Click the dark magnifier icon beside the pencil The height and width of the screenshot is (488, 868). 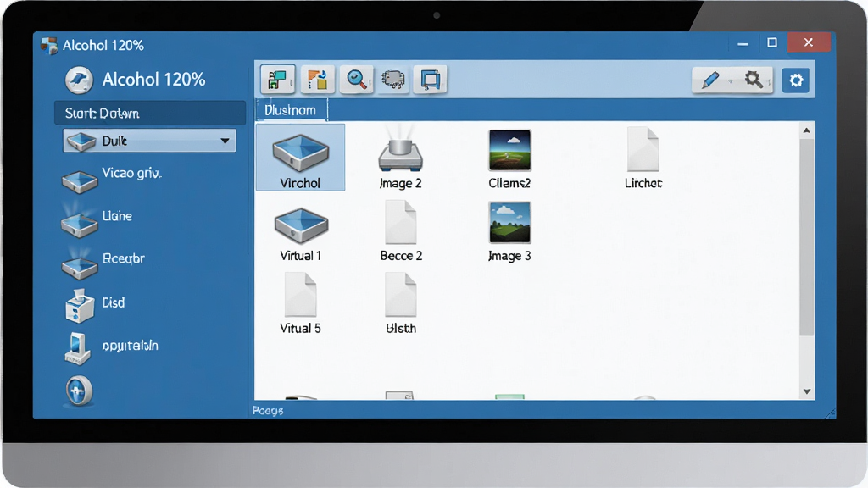[x=754, y=80]
